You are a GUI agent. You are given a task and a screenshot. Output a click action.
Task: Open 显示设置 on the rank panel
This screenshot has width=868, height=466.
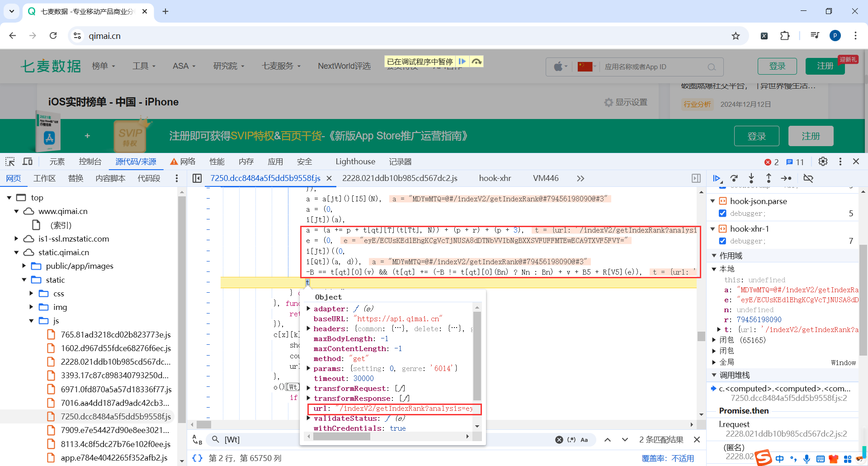(x=626, y=102)
